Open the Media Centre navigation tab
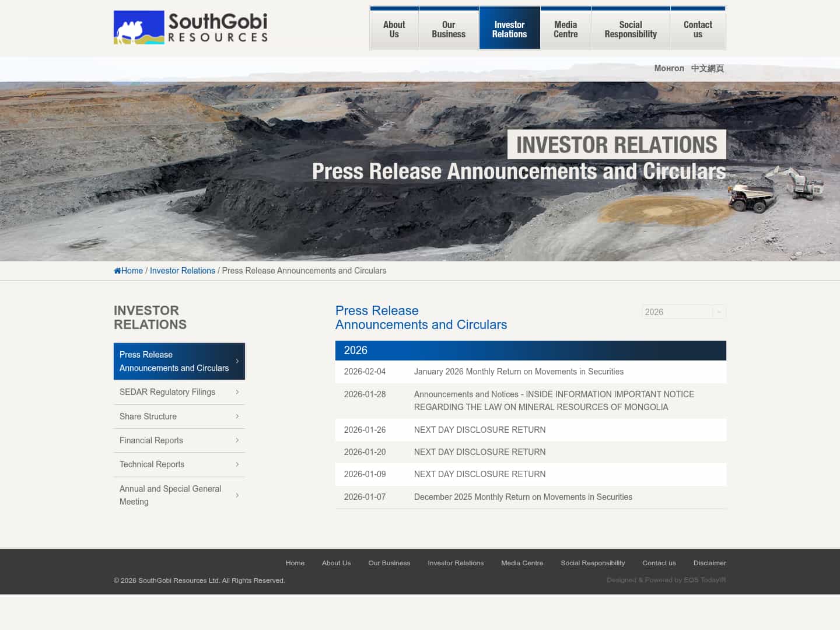The width and height of the screenshot is (840, 630). point(565,29)
